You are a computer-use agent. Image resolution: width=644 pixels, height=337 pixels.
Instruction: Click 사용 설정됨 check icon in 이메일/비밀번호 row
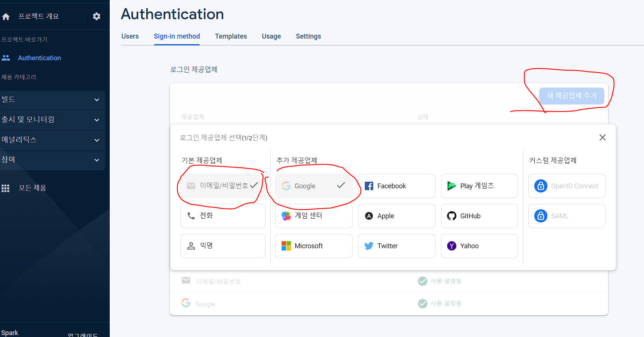422,281
